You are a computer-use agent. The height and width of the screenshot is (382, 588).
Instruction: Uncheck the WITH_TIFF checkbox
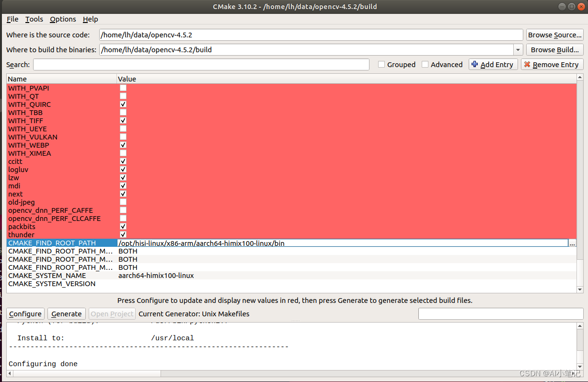(x=123, y=121)
